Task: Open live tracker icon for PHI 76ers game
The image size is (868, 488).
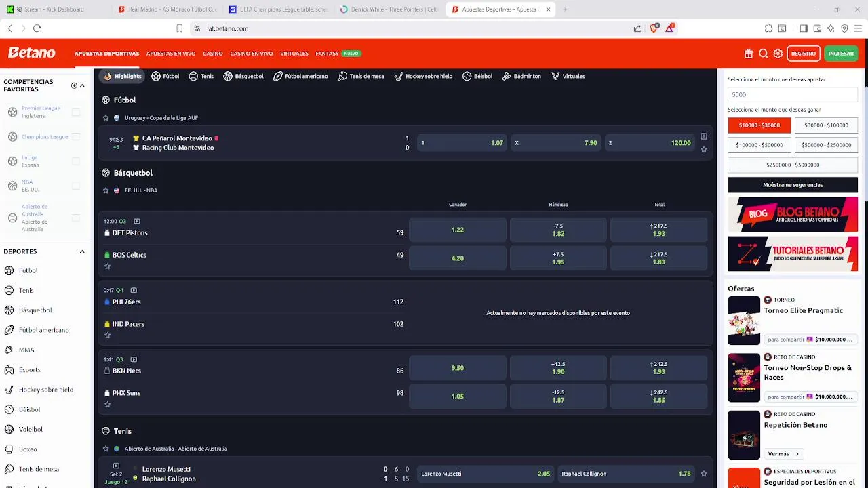Action: 134,290
